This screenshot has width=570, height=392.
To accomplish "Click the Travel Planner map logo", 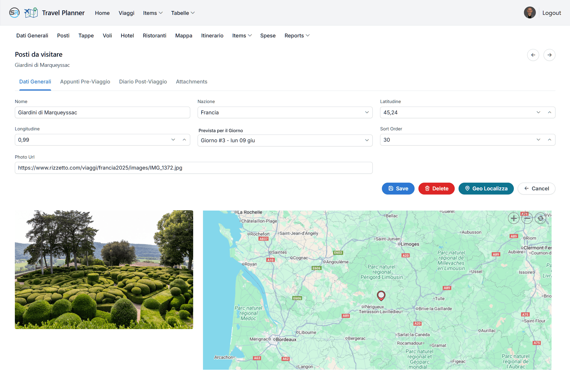I will (x=31, y=13).
